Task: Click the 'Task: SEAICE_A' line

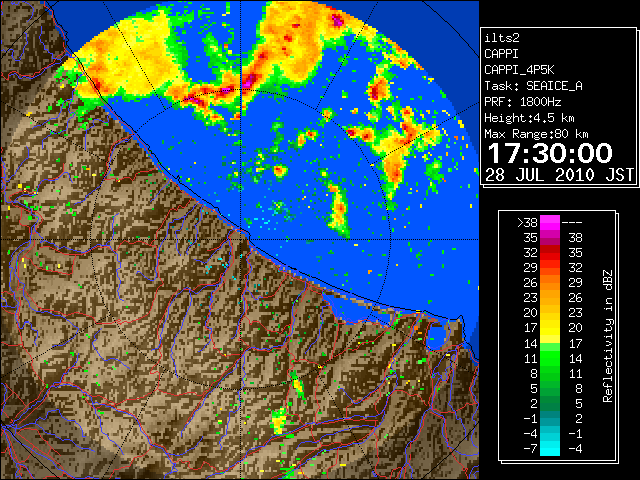Action: [533, 86]
